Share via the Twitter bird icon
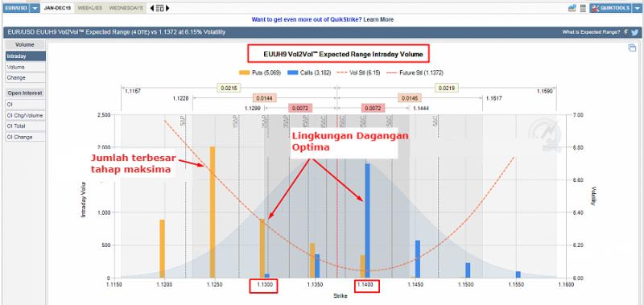 click(x=634, y=32)
